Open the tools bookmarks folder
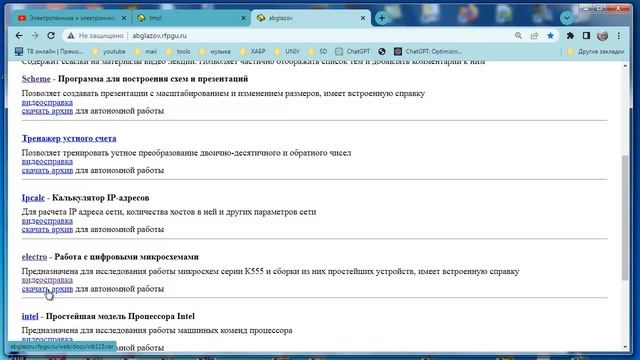This screenshot has width=640, height=360. coord(178,51)
